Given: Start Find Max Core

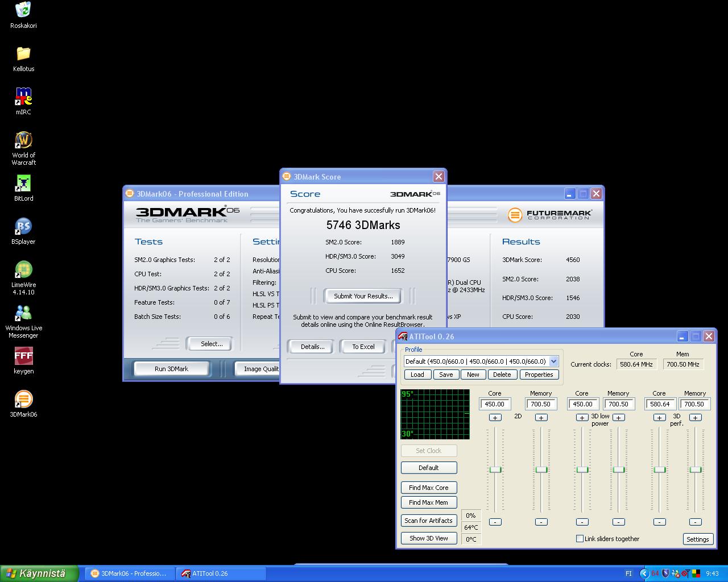Looking at the screenshot, I should tap(429, 488).
